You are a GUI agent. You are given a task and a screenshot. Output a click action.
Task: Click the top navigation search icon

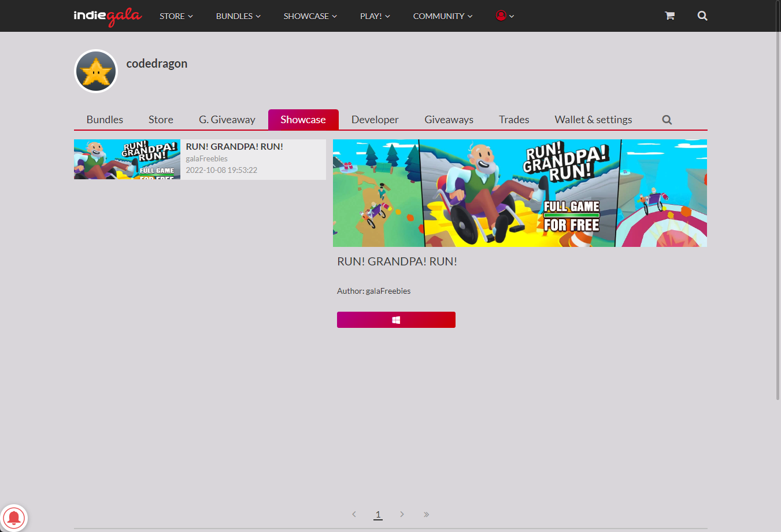[x=702, y=16]
